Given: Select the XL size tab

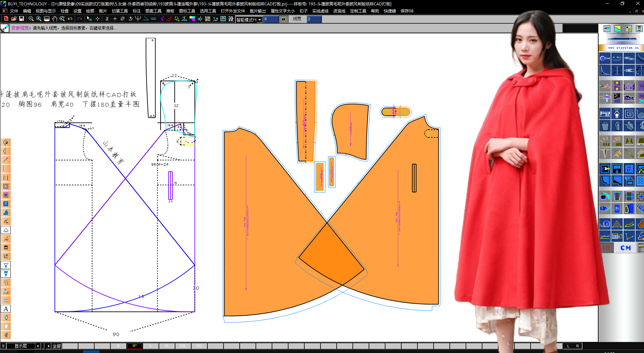Looking at the screenshot, I should (x=167, y=346).
